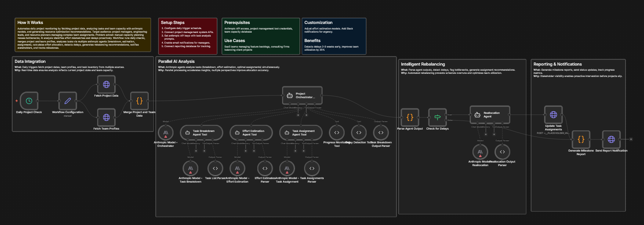
Task: Select the Daily Project Check trigger node
Action: (x=29, y=101)
